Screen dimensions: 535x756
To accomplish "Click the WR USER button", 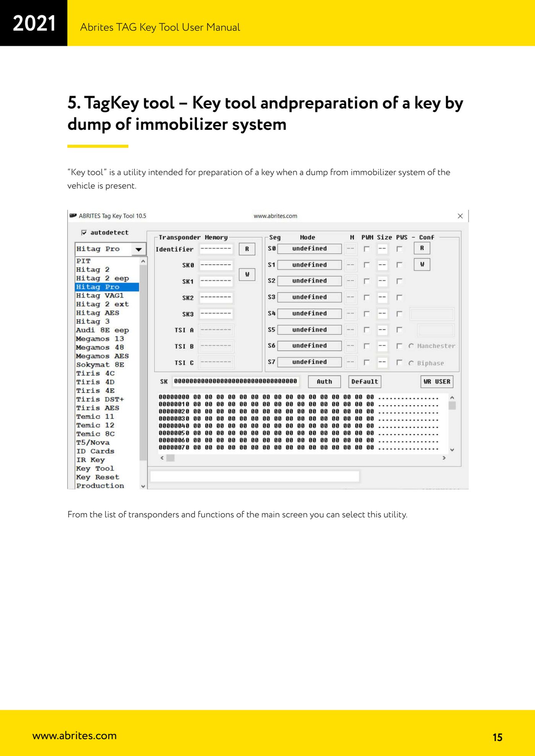I will (437, 382).
